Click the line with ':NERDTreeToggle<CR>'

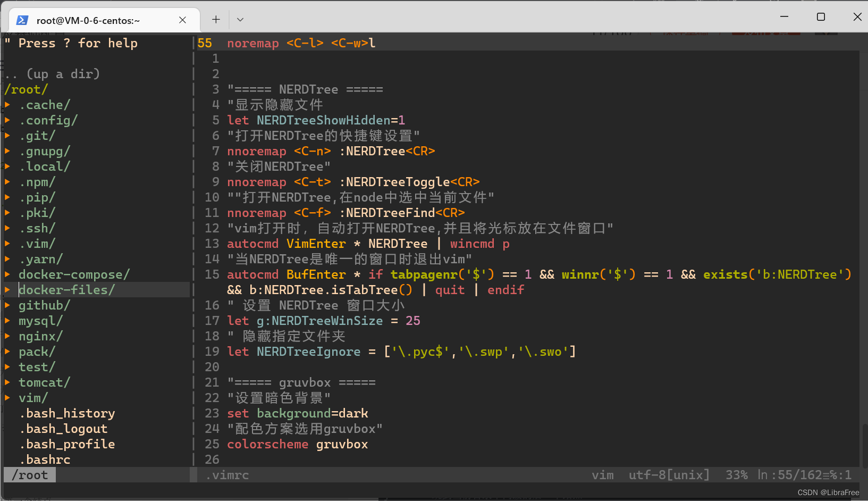click(353, 182)
